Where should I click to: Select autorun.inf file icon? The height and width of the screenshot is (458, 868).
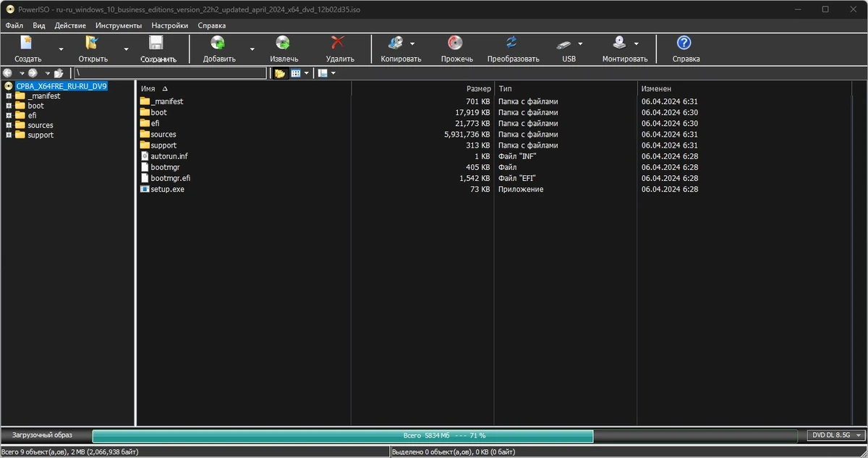(145, 156)
